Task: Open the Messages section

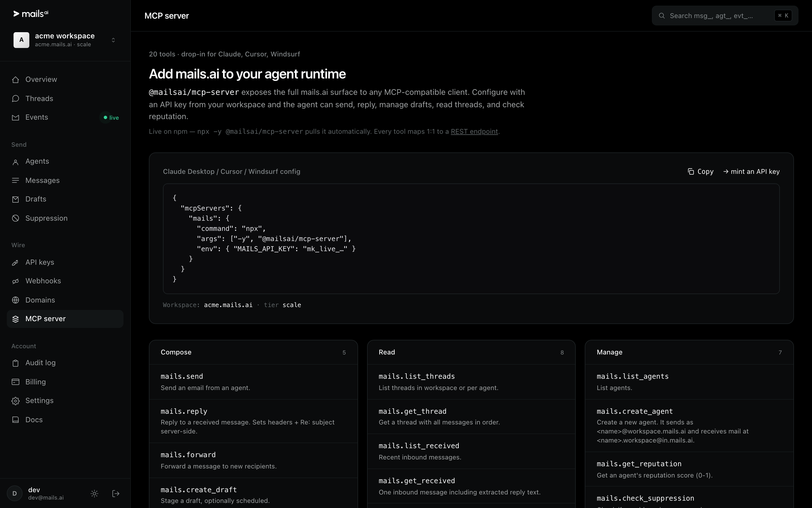Action: [65, 180]
